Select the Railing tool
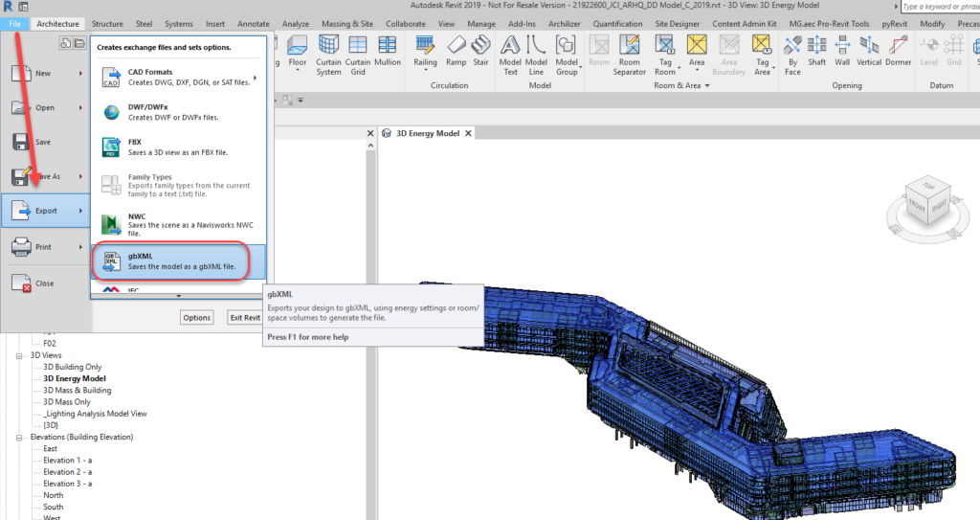 (425, 52)
